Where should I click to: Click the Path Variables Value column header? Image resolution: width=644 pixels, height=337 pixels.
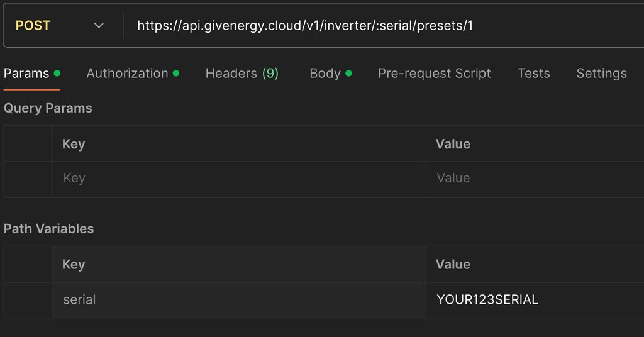[453, 265]
